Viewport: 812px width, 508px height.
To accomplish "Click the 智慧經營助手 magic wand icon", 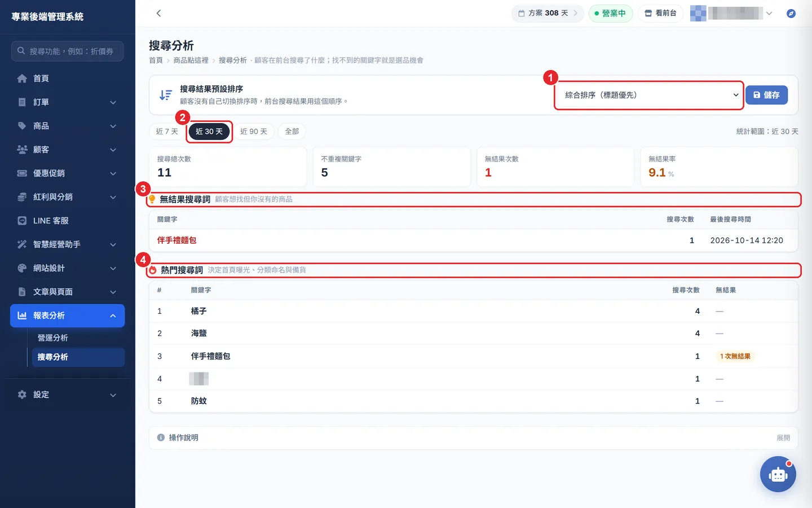I will pos(22,244).
